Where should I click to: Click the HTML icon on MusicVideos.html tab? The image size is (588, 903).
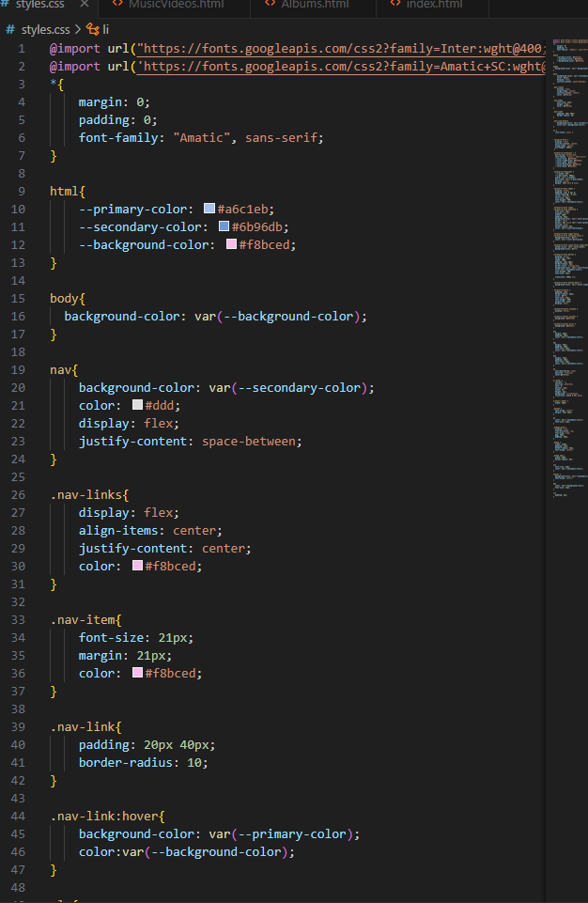point(117,5)
